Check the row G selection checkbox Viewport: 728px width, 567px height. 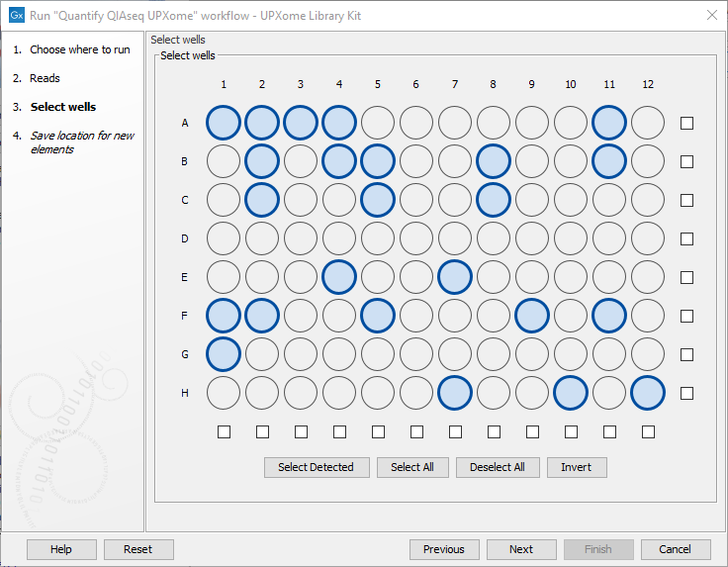tap(686, 354)
